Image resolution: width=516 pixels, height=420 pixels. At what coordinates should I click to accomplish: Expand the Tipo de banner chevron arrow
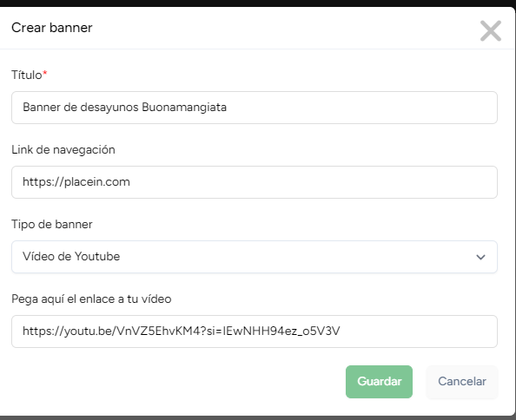tap(480, 257)
